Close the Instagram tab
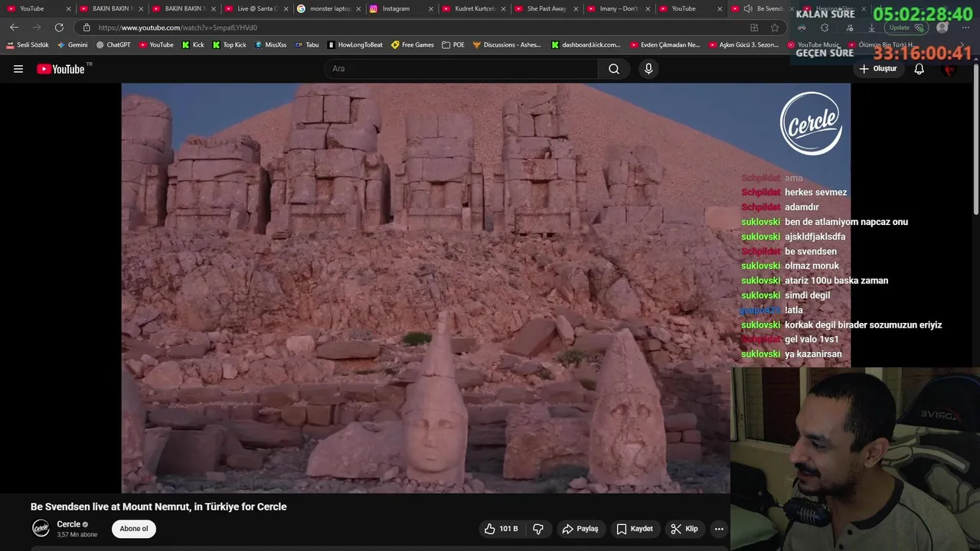 point(430,8)
